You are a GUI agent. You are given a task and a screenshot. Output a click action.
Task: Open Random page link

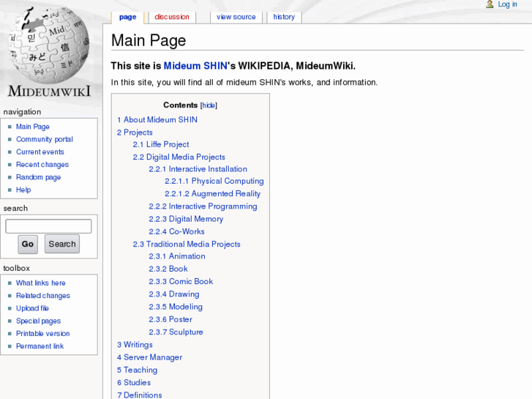pyautogui.click(x=38, y=177)
